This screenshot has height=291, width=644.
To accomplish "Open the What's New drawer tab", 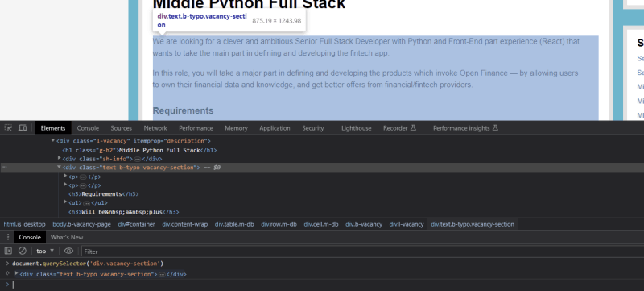I will click(x=67, y=237).
